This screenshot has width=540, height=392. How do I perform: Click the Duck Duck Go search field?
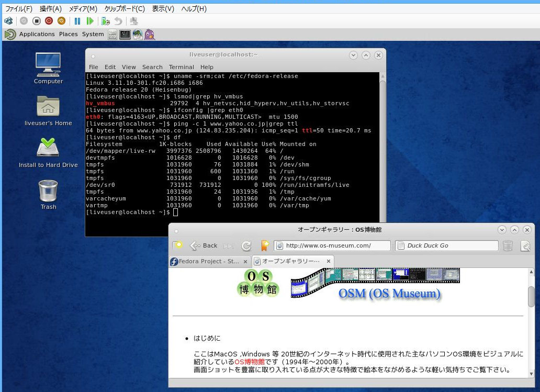click(447, 245)
